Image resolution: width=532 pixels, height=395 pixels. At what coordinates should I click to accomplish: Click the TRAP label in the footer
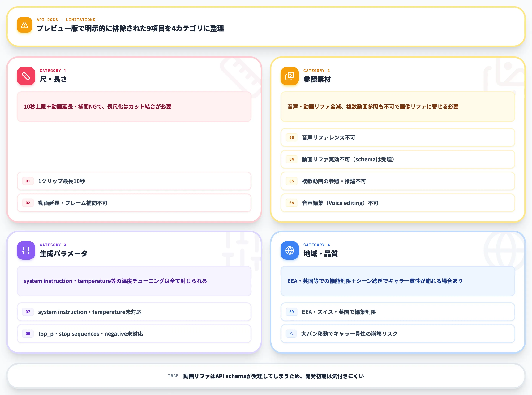(173, 376)
